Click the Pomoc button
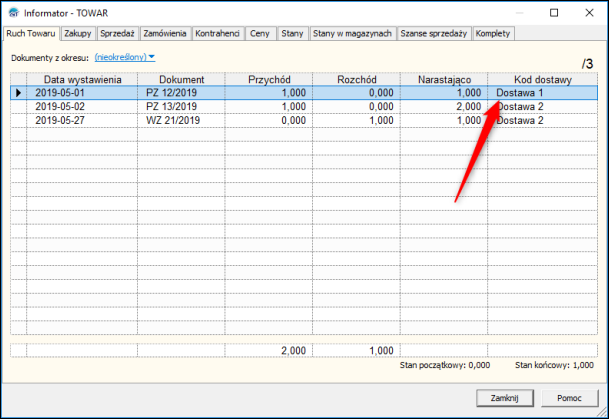Screen dimensions: 609x419 569,398
